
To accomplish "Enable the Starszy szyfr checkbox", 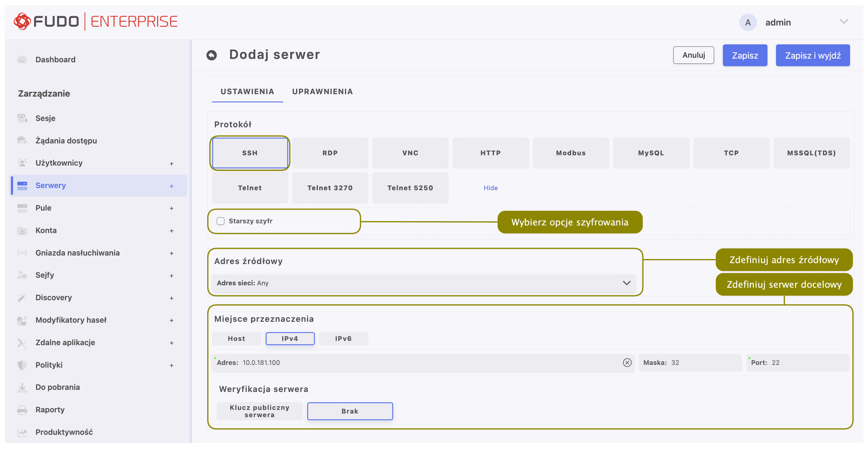I will pyautogui.click(x=221, y=221).
